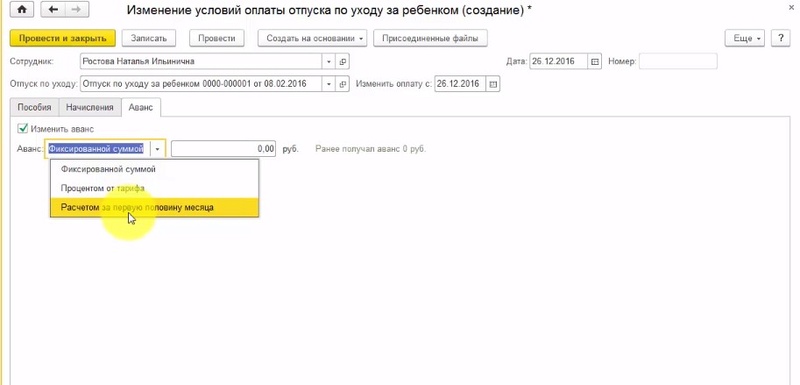Collapse the Аванс type dropdown arrow
The image size is (800, 385).
point(158,149)
